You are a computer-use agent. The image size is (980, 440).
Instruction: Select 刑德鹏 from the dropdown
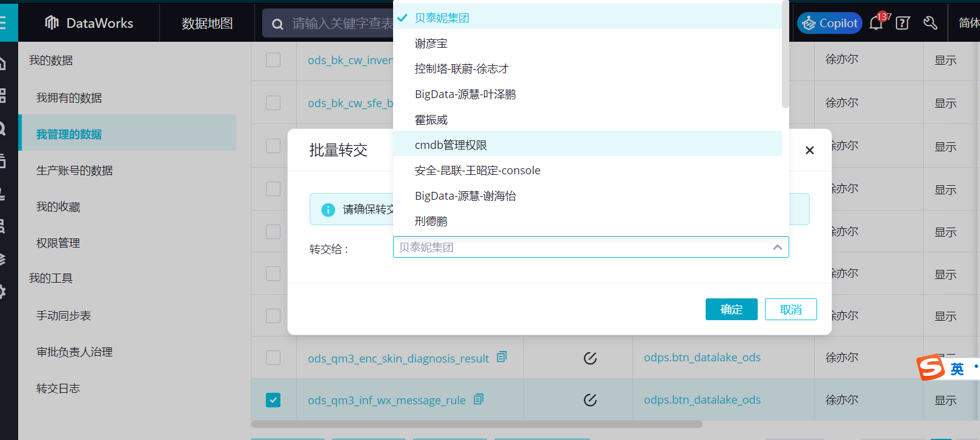point(588,222)
